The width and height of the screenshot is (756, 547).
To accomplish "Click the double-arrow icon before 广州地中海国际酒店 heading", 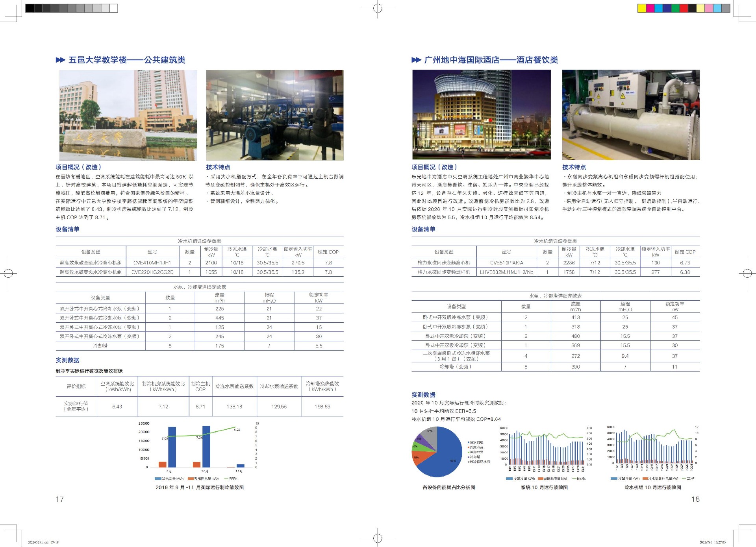I will point(416,60).
